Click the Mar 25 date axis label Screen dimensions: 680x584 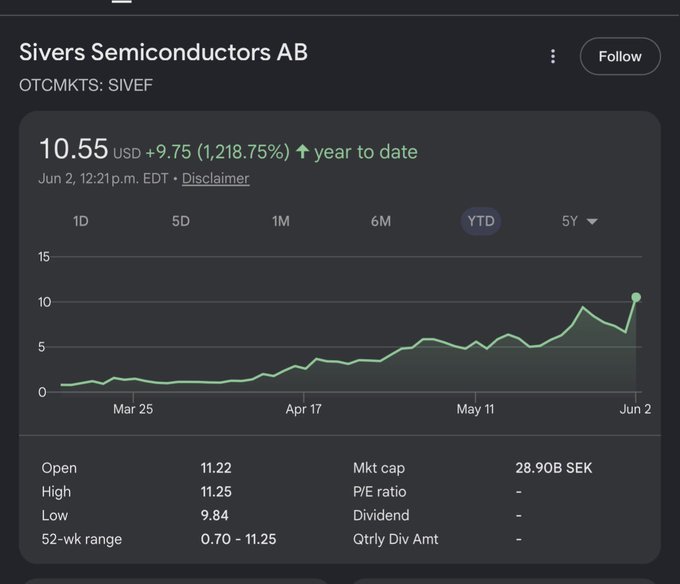click(x=133, y=409)
